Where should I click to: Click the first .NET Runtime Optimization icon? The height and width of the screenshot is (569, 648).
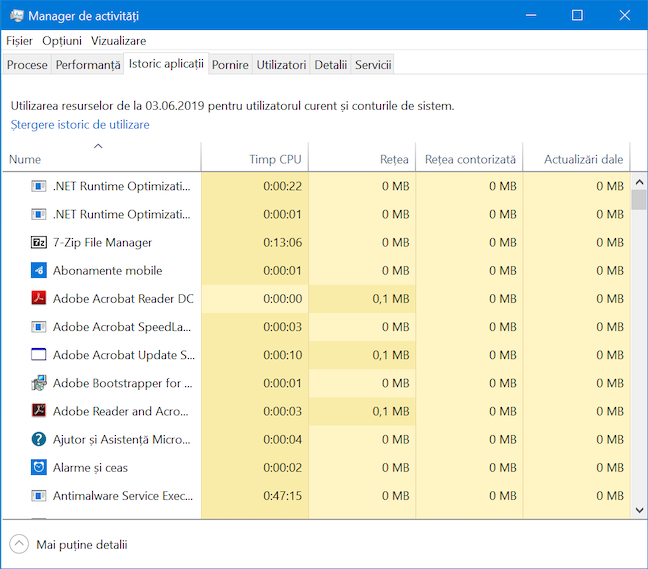38,186
